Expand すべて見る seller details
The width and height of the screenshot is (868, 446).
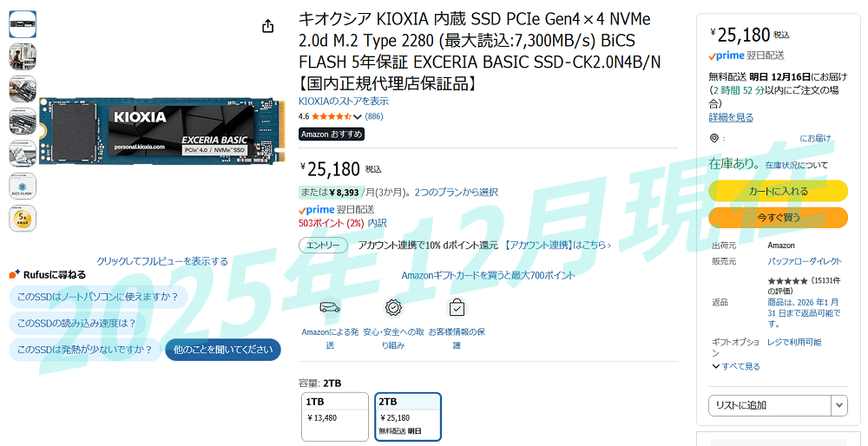(x=736, y=366)
